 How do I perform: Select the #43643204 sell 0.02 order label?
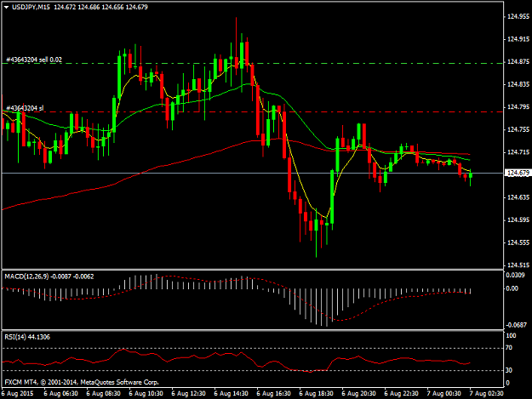point(34,60)
